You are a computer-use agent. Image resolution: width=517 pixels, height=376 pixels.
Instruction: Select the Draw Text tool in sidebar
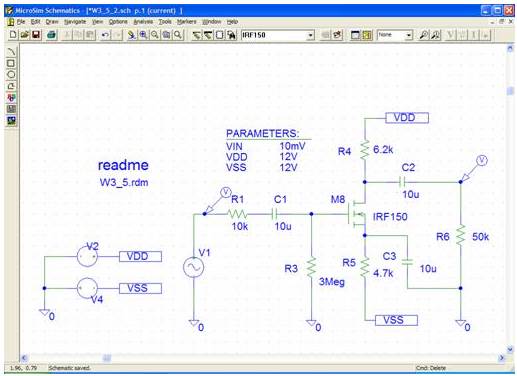click(x=11, y=97)
